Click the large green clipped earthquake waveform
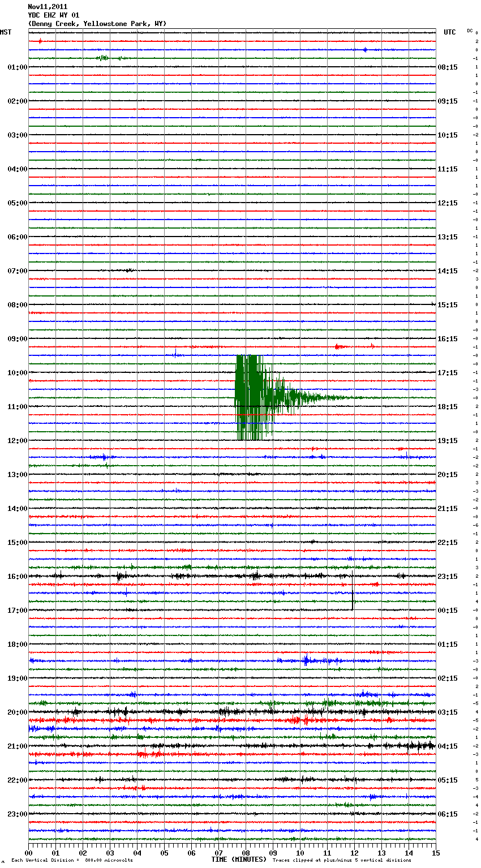The width and height of the screenshot is (481, 868). click(x=255, y=397)
